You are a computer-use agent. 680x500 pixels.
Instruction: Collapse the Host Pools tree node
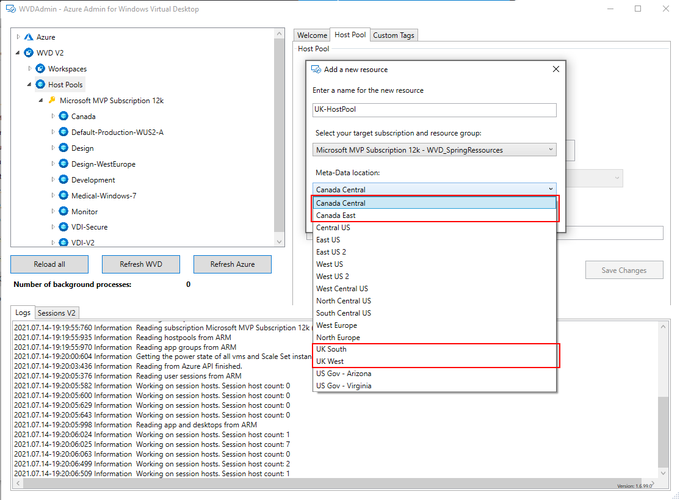pyautogui.click(x=29, y=84)
